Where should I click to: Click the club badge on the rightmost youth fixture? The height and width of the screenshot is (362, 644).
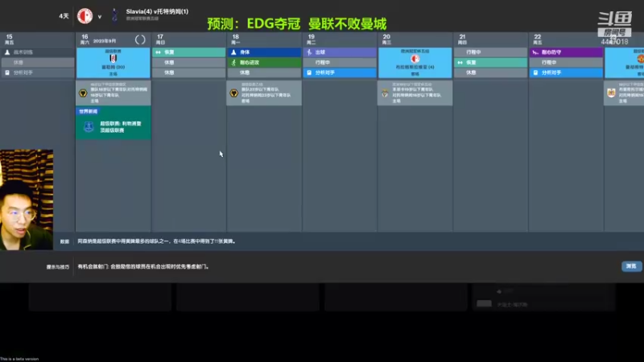click(611, 93)
